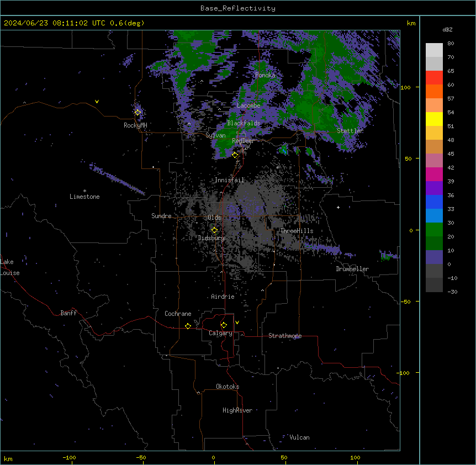Viewport: 476px width, 465px height.
Task: Click the Sundre city label
Action: pyautogui.click(x=161, y=216)
